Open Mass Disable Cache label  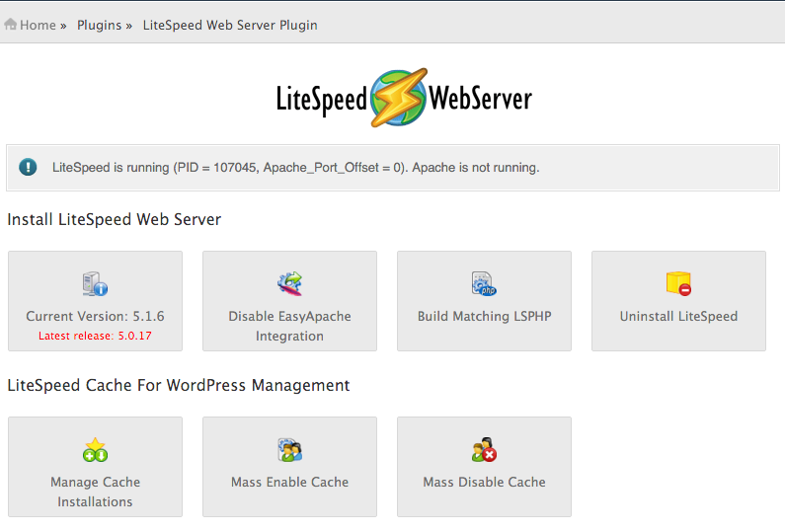coord(484,482)
